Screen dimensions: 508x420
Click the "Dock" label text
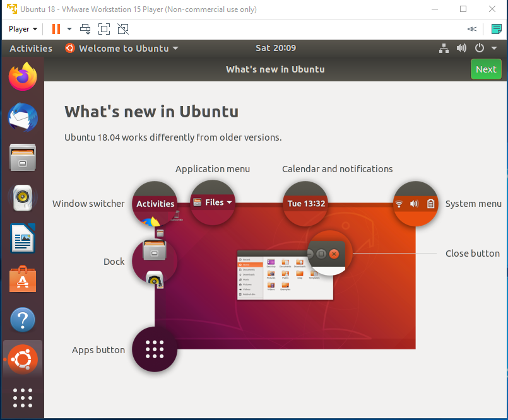pos(114,261)
